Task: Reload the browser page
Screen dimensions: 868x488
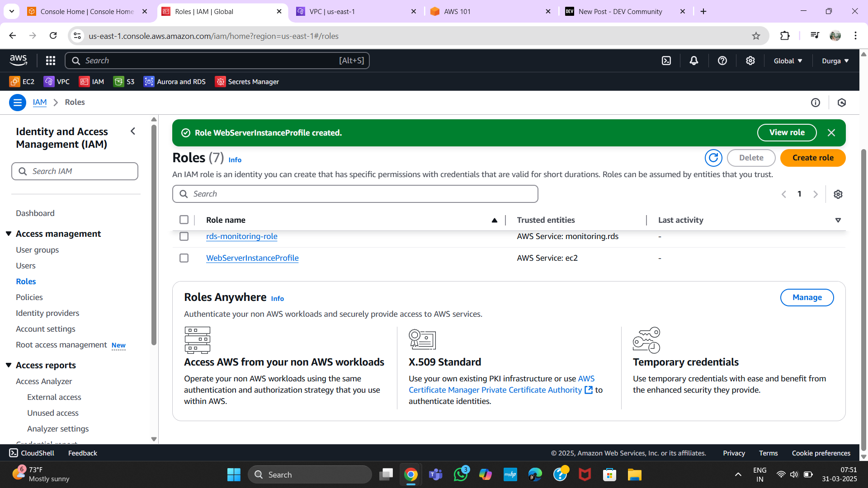Action: 53,36
